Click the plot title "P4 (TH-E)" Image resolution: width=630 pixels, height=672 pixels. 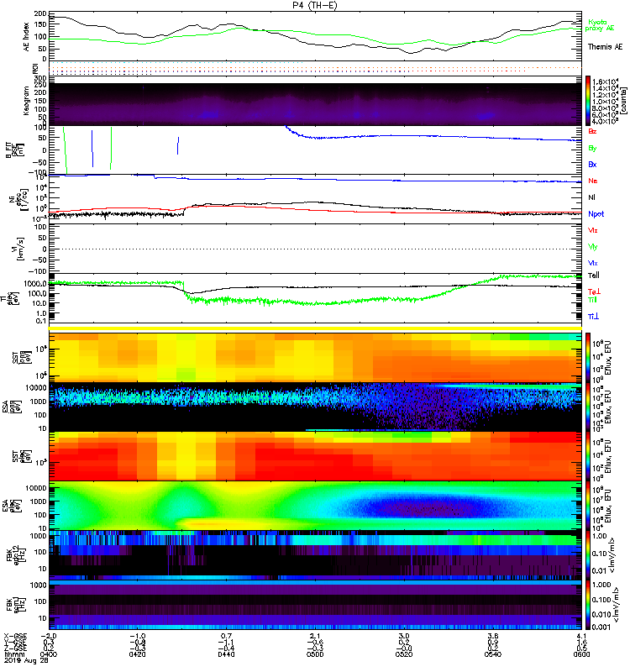pyautogui.click(x=315, y=5)
